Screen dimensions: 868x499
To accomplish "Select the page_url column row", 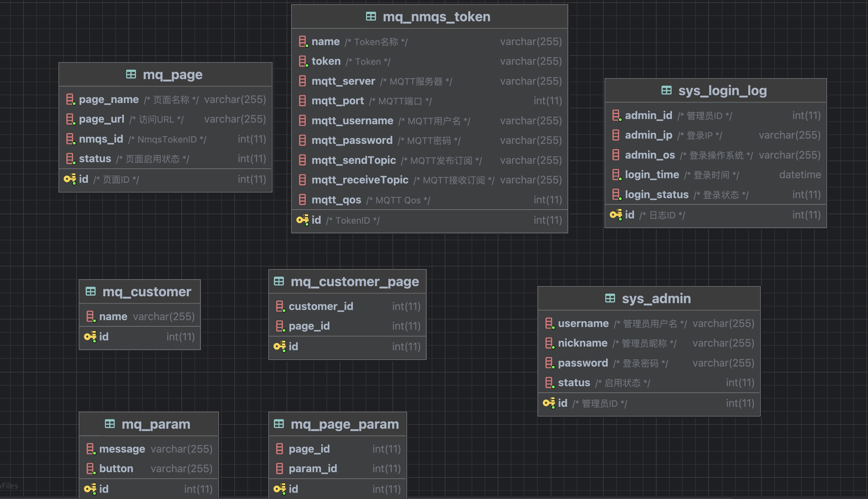I will pyautogui.click(x=165, y=119).
